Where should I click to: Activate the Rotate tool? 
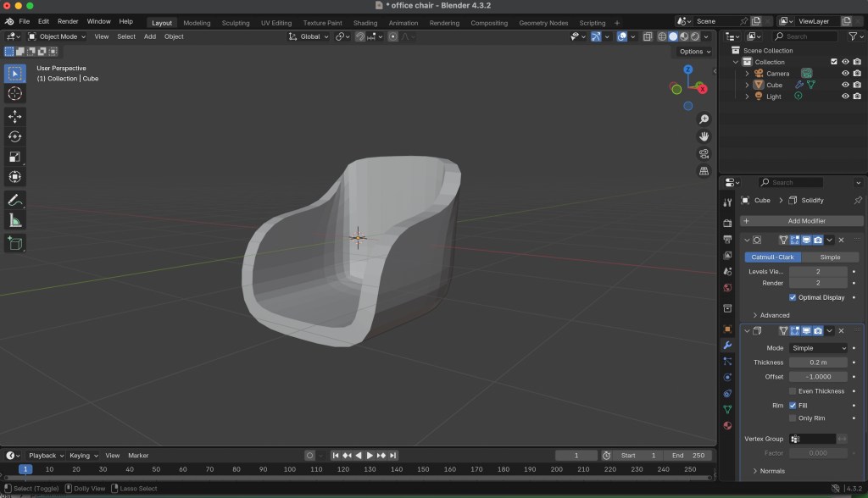click(15, 136)
